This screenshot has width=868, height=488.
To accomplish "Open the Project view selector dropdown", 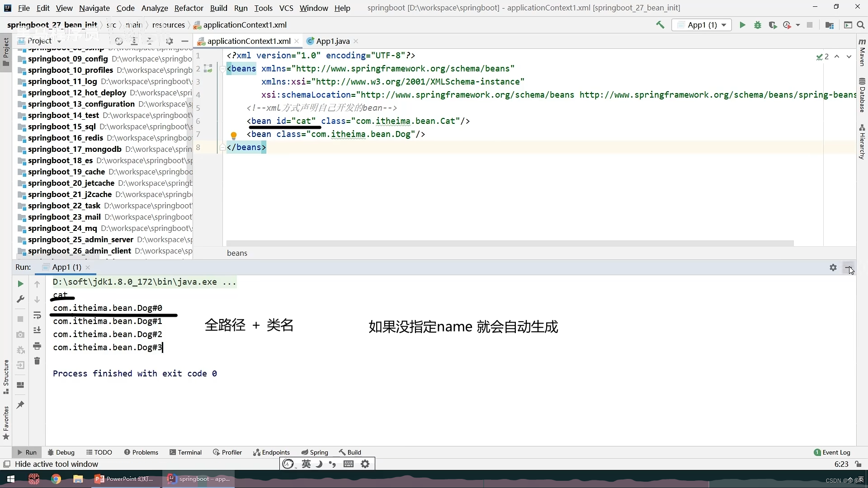I will point(59,41).
